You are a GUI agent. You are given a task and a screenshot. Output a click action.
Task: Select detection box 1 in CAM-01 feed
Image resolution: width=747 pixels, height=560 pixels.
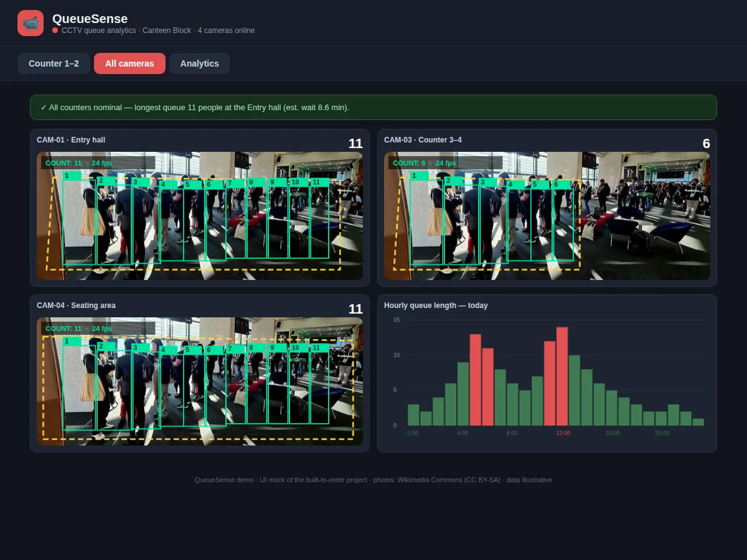pos(80,218)
